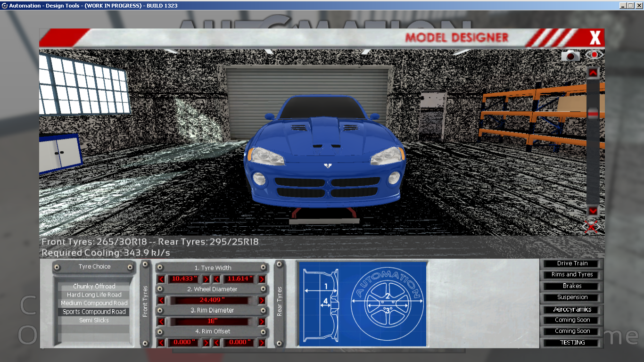Click the Front Tyres vertical label
The width and height of the screenshot is (644, 362).
(145, 302)
